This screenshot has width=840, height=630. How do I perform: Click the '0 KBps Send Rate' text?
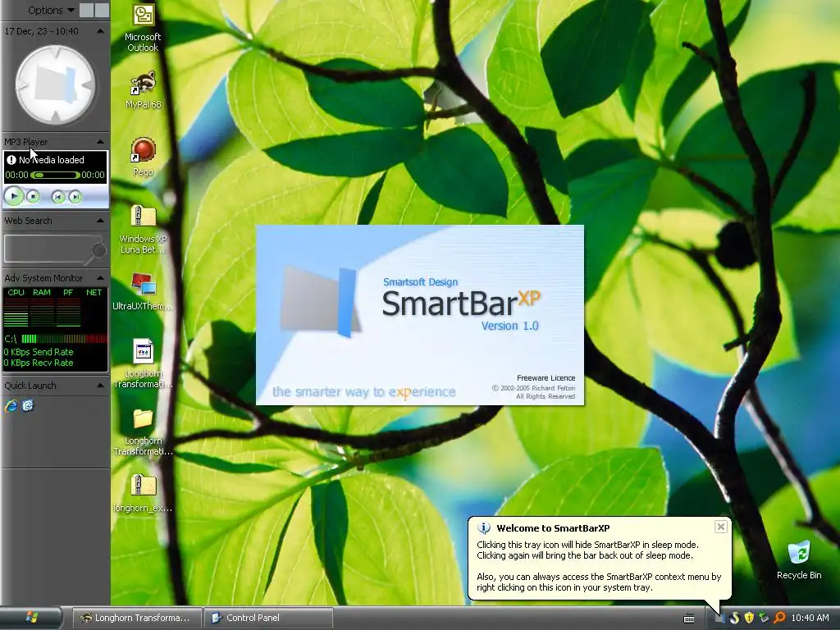coord(39,352)
